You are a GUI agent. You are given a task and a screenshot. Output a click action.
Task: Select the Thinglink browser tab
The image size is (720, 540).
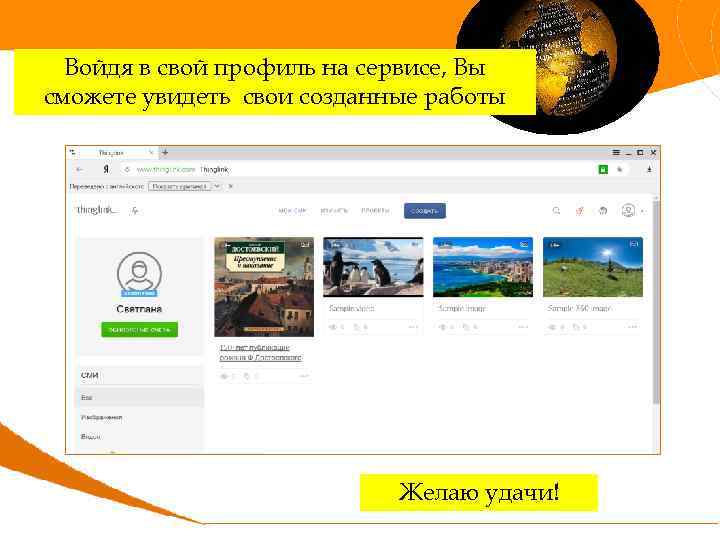[x=112, y=152]
